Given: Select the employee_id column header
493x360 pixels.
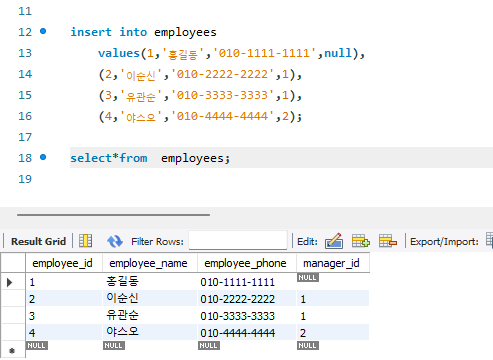Looking at the screenshot, I should (x=64, y=263).
